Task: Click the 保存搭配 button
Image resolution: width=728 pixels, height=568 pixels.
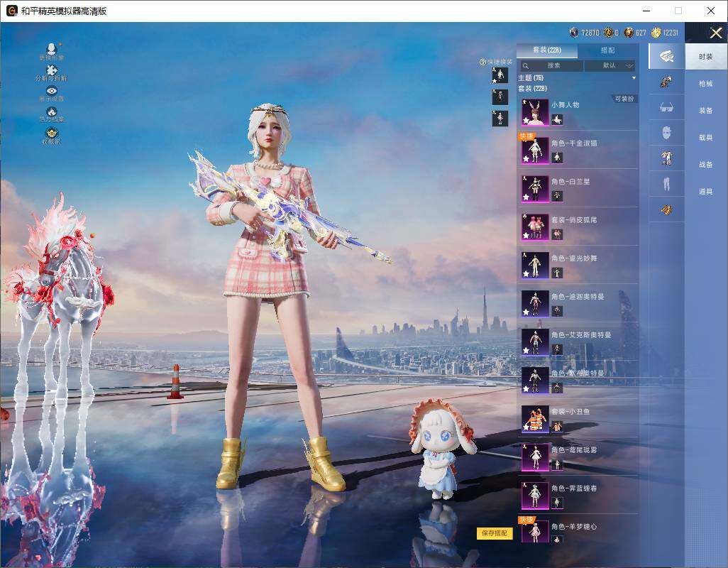Action: pyautogui.click(x=495, y=533)
